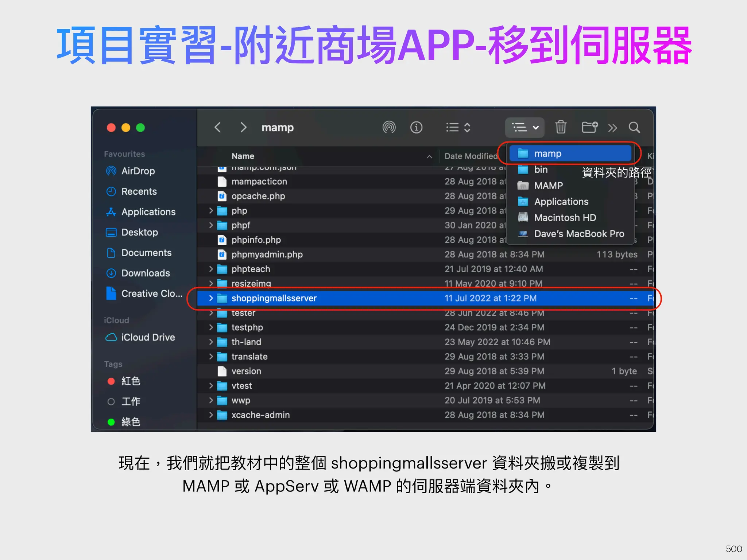Open the list view switcher
Screen dimensions: 747x560
(x=458, y=127)
